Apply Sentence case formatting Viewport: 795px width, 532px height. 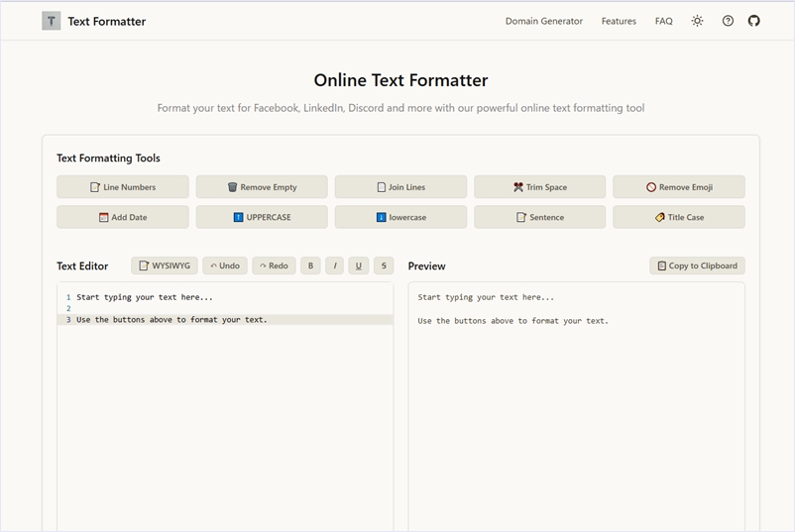pyautogui.click(x=539, y=217)
